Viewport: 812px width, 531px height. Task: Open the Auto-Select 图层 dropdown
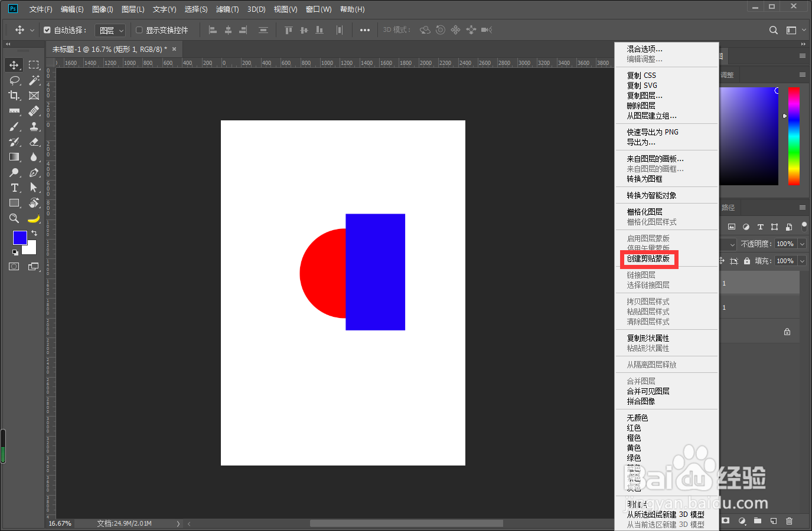tap(110, 30)
